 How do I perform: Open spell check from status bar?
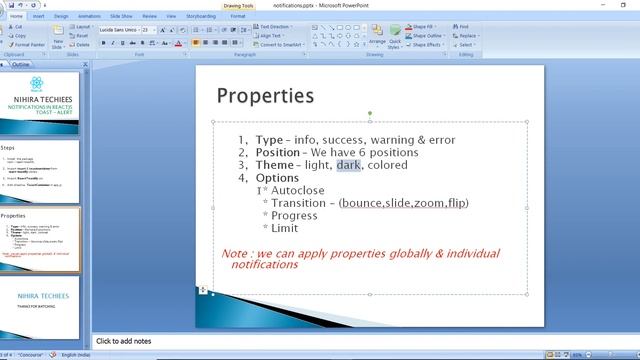click(53, 355)
